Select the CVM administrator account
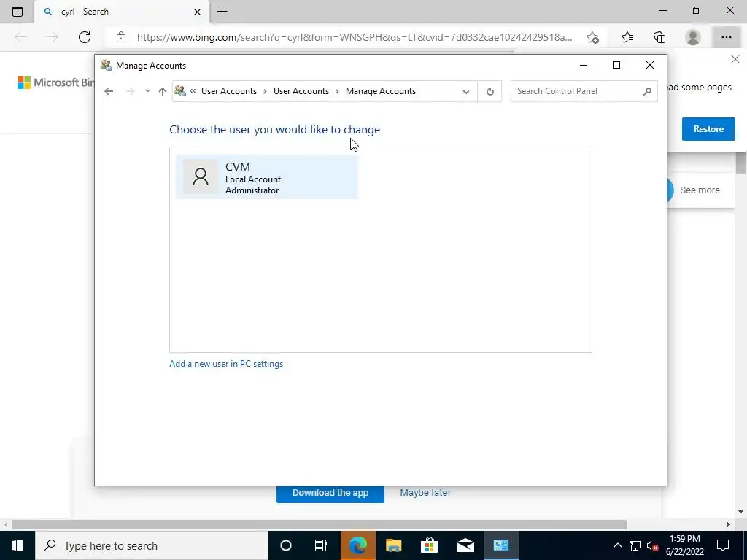Screen dimensions: 747x560 coord(267,177)
